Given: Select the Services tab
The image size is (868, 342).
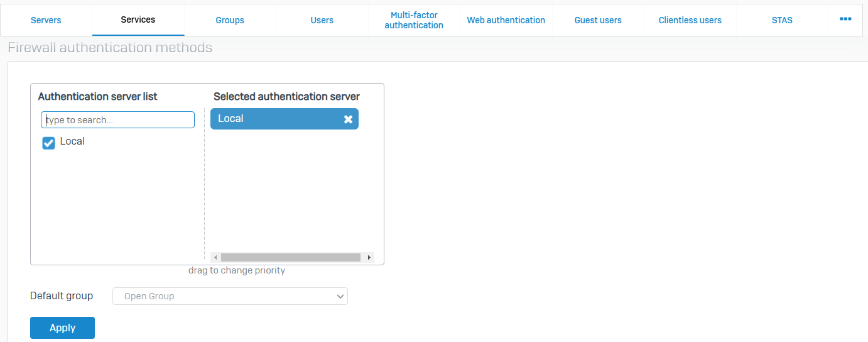Looking at the screenshot, I should pyautogui.click(x=138, y=19).
